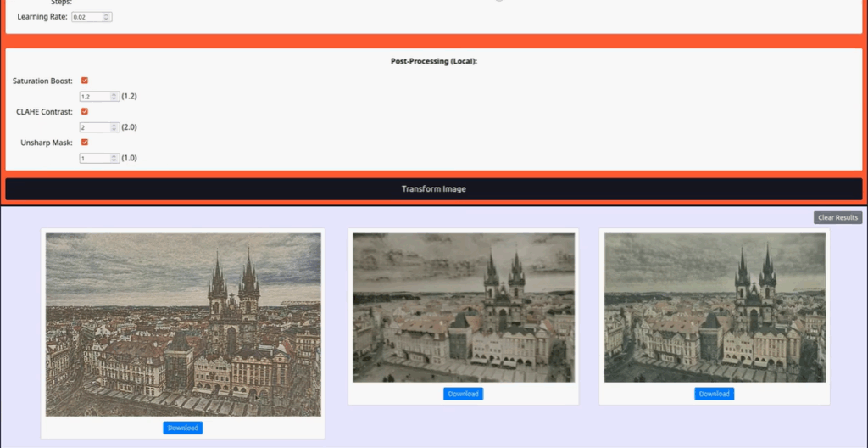The width and height of the screenshot is (868, 448).
Task: Click the CLAHE Contrast value stepper arrows
Action: [x=114, y=127]
